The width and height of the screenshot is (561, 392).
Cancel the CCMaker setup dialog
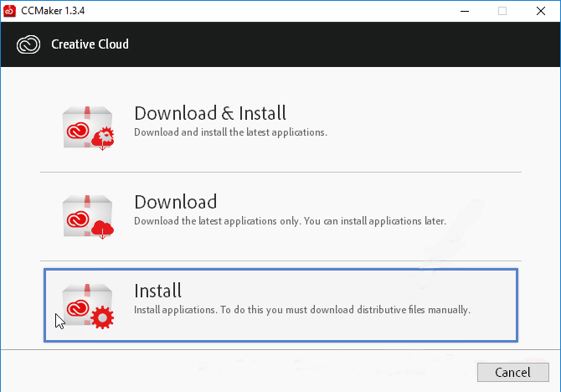click(512, 372)
